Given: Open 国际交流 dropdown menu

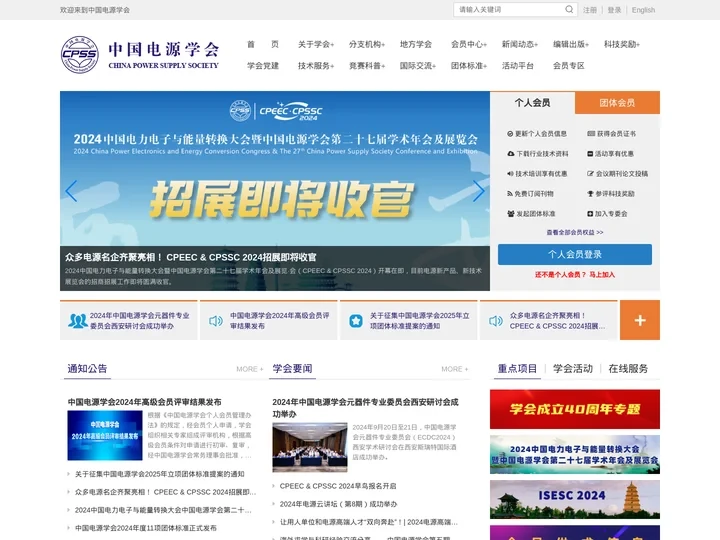Looking at the screenshot, I should coord(418,66).
